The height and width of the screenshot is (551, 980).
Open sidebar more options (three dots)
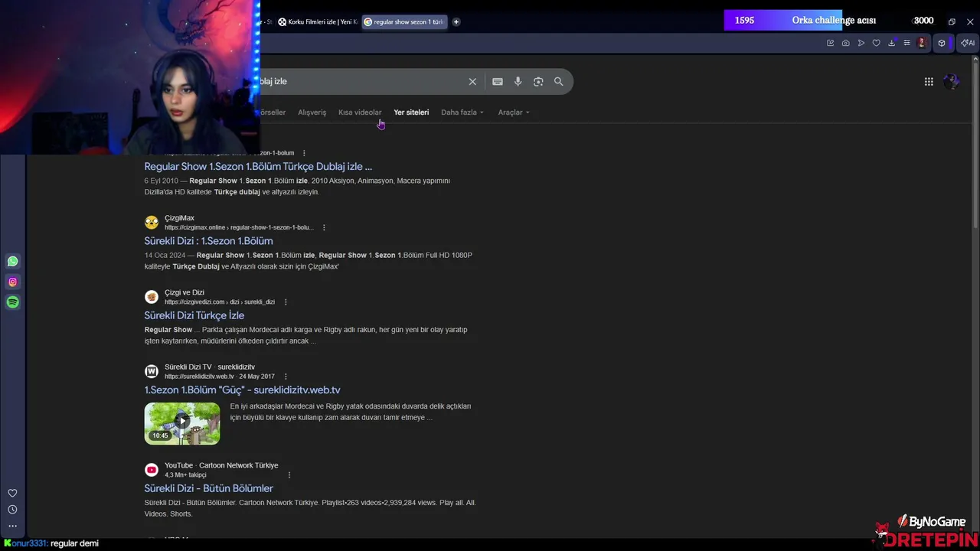point(12,526)
